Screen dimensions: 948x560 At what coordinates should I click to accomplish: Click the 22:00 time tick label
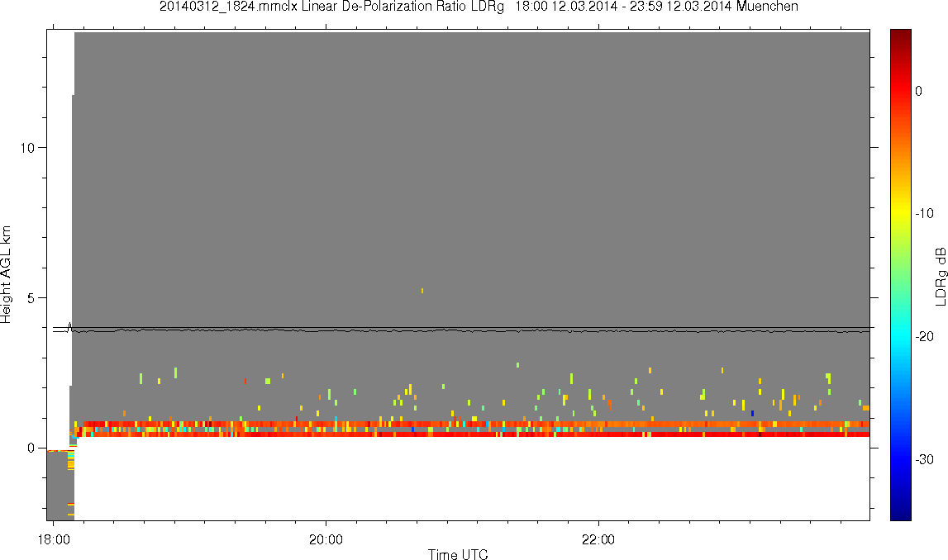(598, 539)
